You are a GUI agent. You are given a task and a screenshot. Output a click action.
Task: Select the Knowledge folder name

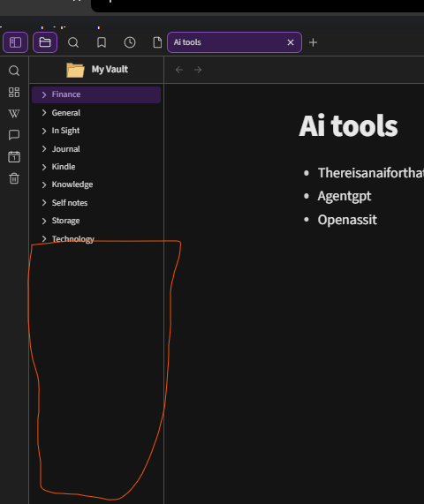[x=72, y=184]
